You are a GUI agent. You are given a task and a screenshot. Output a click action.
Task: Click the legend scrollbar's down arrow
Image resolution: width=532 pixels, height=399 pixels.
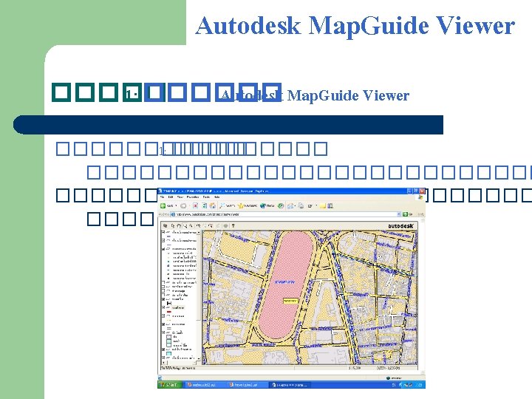(199, 358)
